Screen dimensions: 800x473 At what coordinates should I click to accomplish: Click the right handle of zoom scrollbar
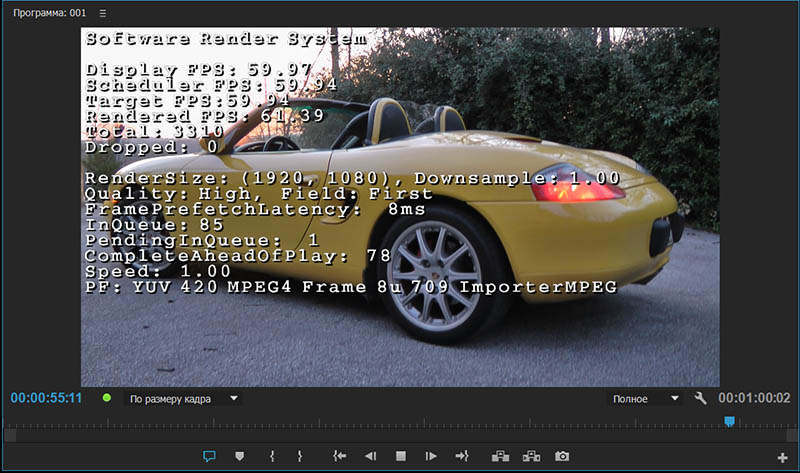[x=794, y=435]
